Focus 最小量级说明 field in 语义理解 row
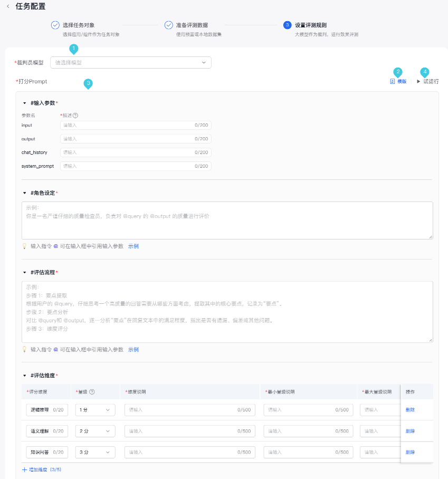The height and width of the screenshot is (479, 448). pyautogui.click(x=308, y=431)
